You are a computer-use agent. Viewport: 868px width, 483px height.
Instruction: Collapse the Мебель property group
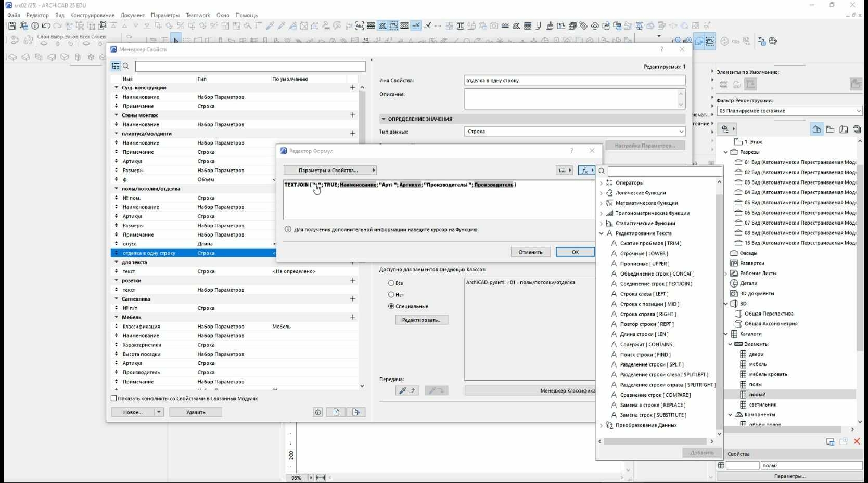click(x=117, y=317)
